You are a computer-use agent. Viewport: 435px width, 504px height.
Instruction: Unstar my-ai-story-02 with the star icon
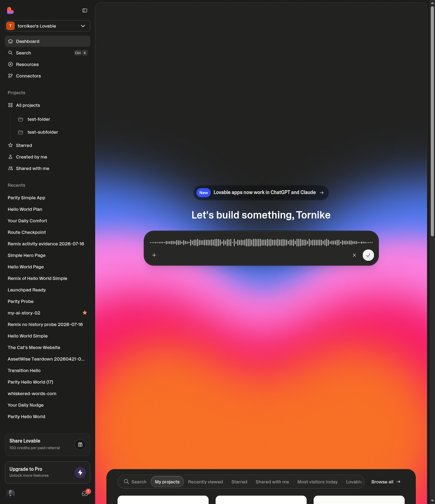85,313
